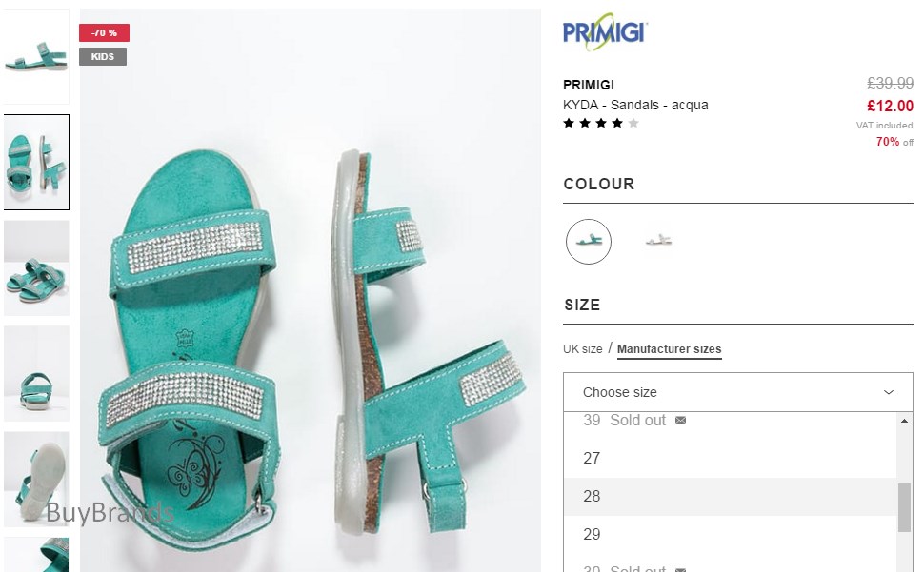Expand the Choose size dropdown
The width and height of the screenshot is (924, 572).
coord(738,392)
